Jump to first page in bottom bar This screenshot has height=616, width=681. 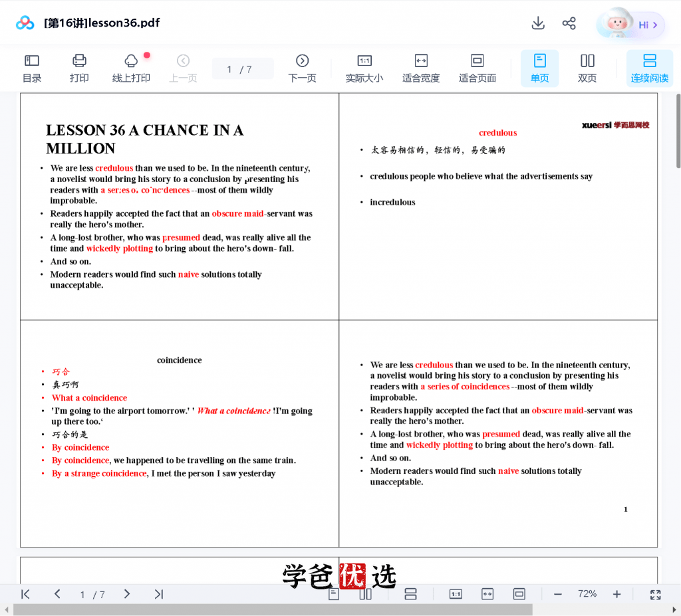(x=26, y=594)
